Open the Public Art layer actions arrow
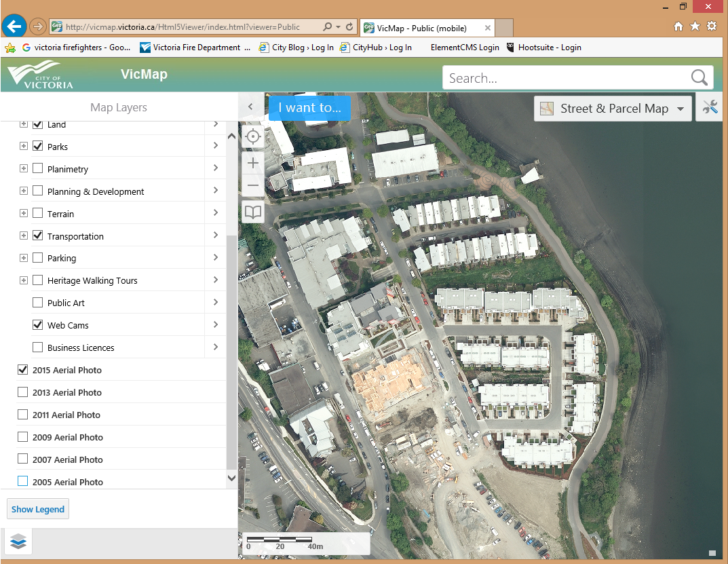Viewport: 728px width, 564px height. (x=216, y=302)
